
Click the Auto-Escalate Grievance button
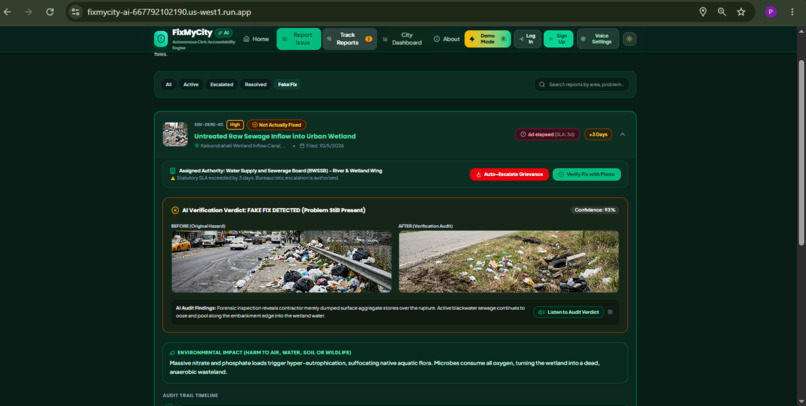tap(509, 174)
